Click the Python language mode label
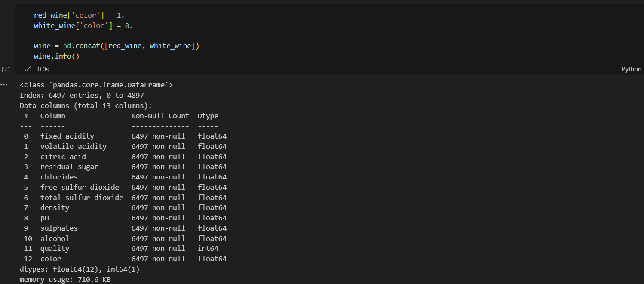The image size is (644, 284). pyautogui.click(x=631, y=69)
